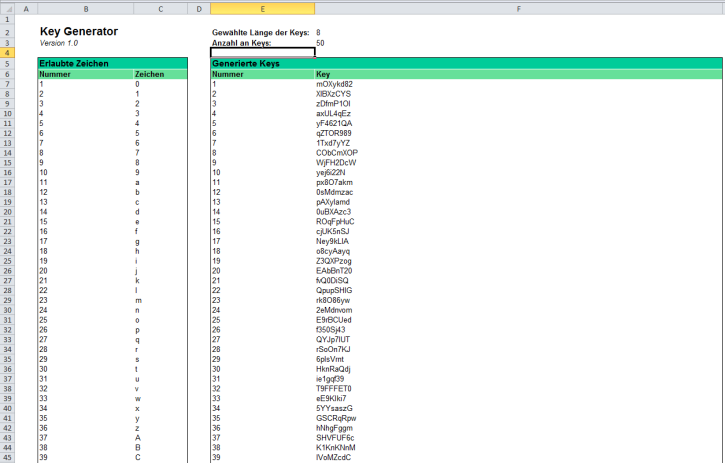Select column E header
725x463 pixels.
(262, 9)
